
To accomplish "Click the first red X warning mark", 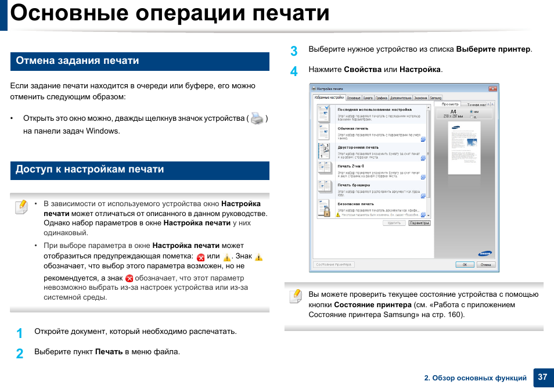I will pyautogui.click(x=201, y=257).
